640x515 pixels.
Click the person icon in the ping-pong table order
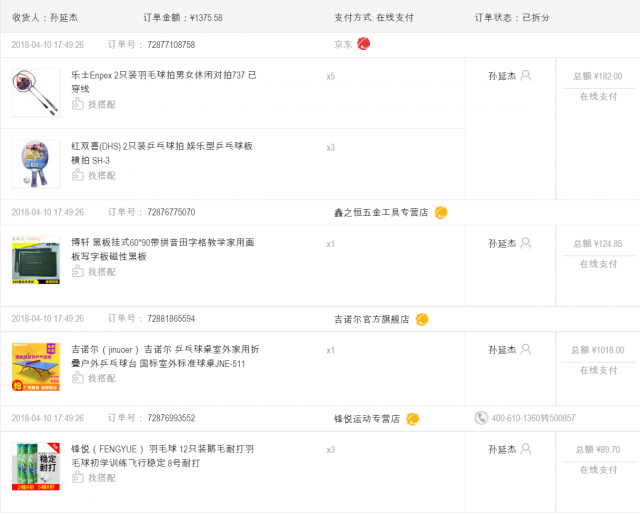click(x=526, y=349)
